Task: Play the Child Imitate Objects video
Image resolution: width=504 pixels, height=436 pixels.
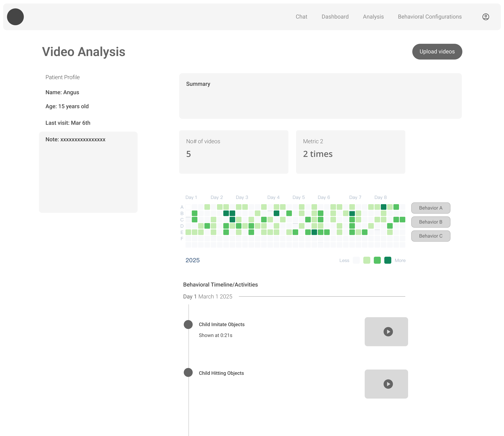Action: tap(388, 332)
